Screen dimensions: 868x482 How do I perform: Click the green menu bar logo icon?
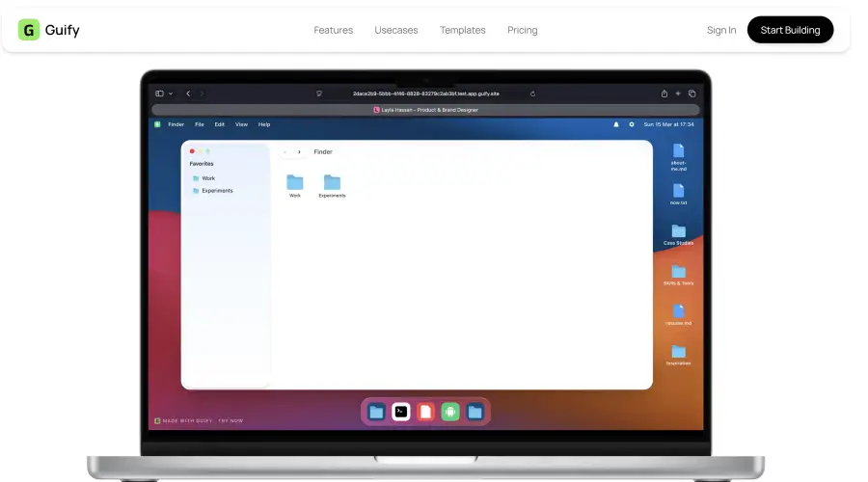tap(157, 124)
